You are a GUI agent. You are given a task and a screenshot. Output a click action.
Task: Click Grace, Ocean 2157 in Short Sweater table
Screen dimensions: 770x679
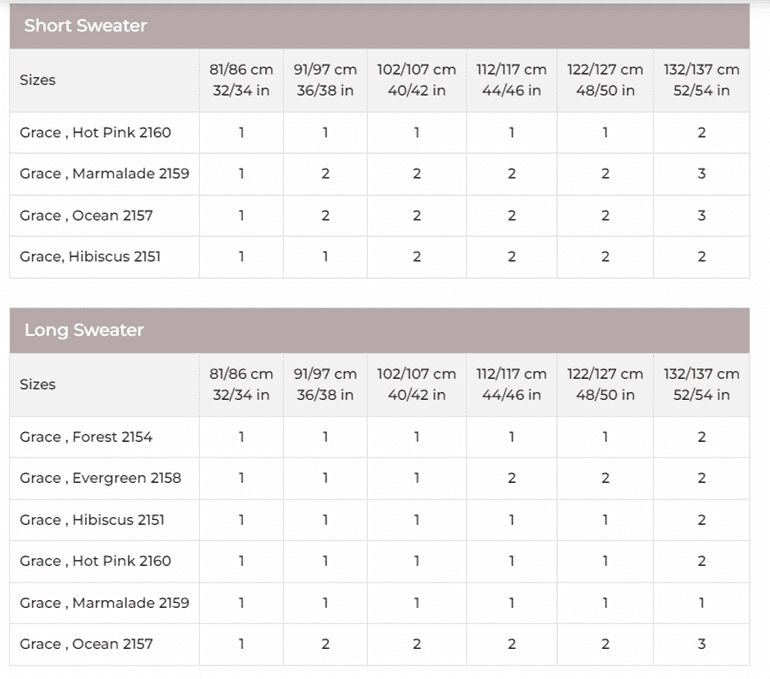pos(86,215)
